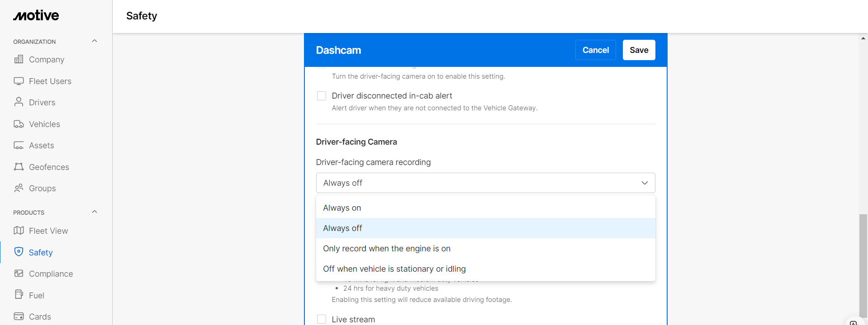Toggle the Live stream checkbox

tap(322, 319)
